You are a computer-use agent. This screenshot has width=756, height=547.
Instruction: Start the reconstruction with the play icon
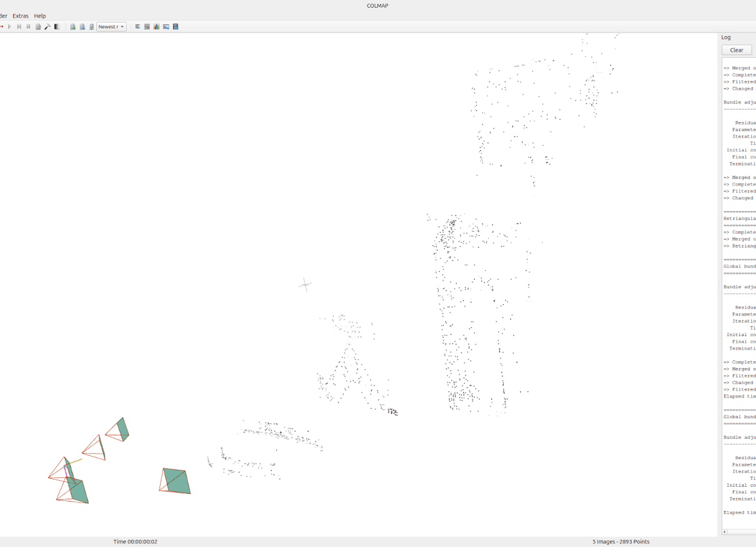tap(9, 27)
